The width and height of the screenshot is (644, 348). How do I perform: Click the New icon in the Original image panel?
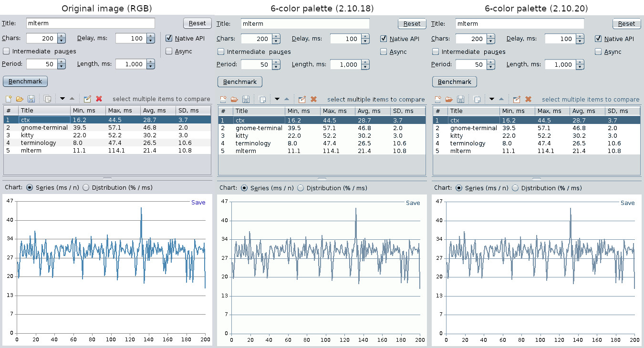pyautogui.click(x=9, y=99)
